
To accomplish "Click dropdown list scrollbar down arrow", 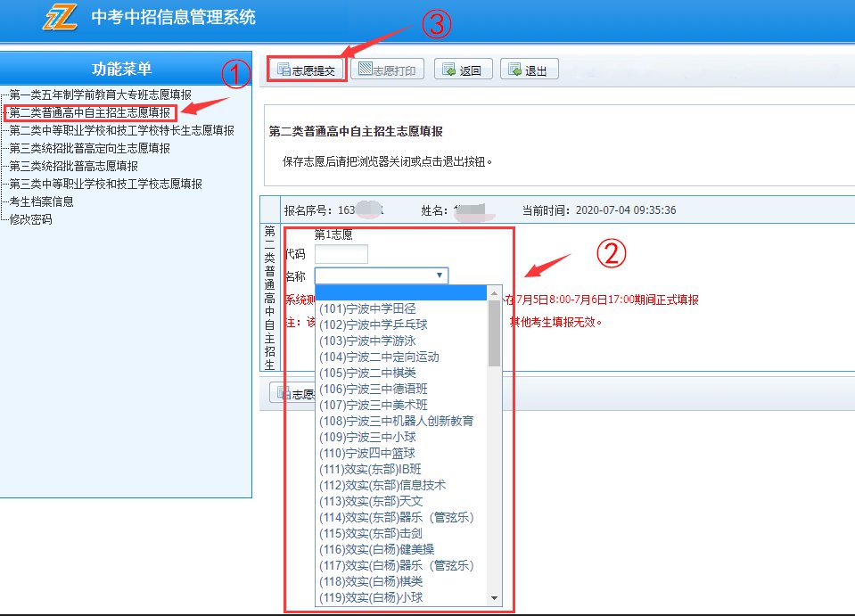I will tap(494, 598).
